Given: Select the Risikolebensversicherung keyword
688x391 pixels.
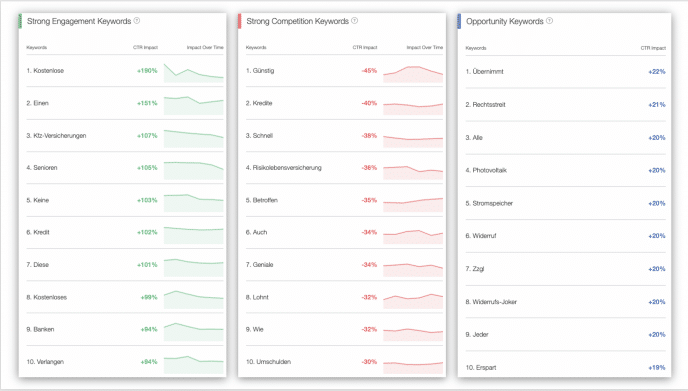Looking at the screenshot, I should [283, 168].
